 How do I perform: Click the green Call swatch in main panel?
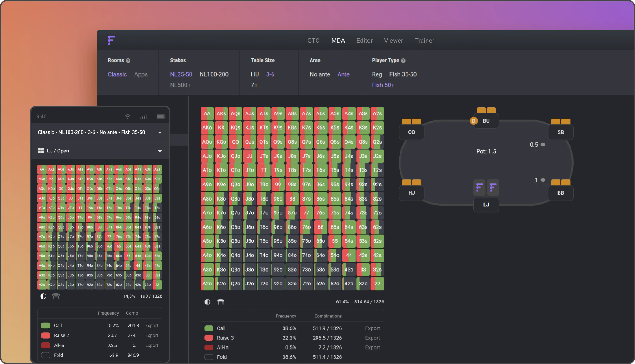(209, 328)
